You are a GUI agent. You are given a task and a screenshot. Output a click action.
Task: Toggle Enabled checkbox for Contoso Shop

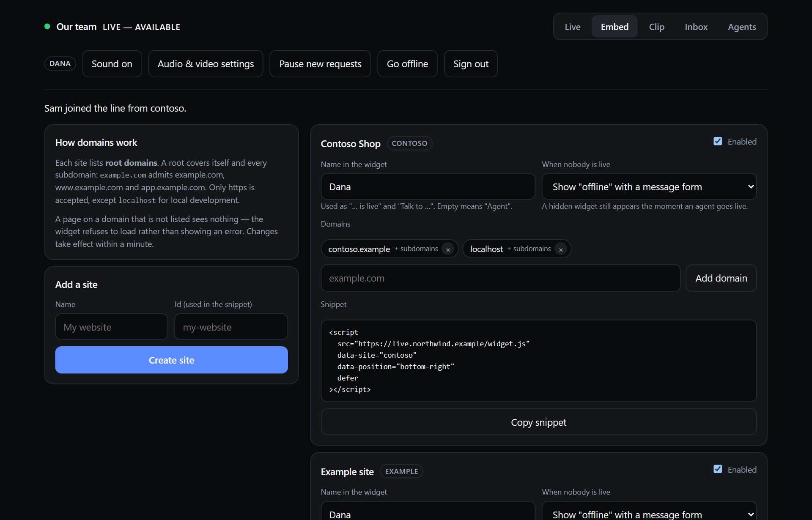pos(718,141)
